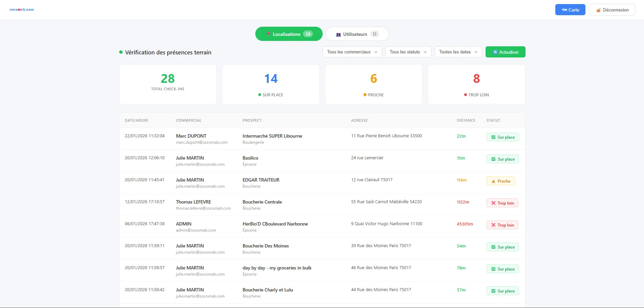Select the Intermarché SUPER Libourne row
Viewport: 644px width, 308px height.
click(x=272, y=139)
